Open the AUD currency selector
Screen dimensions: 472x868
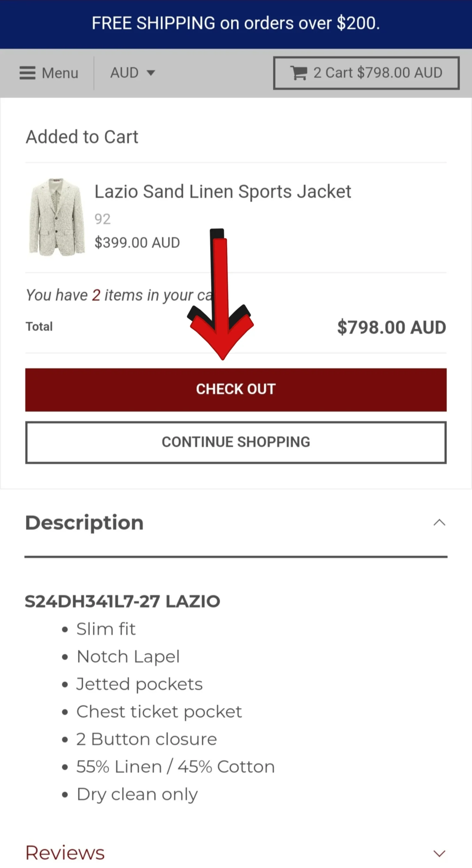click(132, 73)
